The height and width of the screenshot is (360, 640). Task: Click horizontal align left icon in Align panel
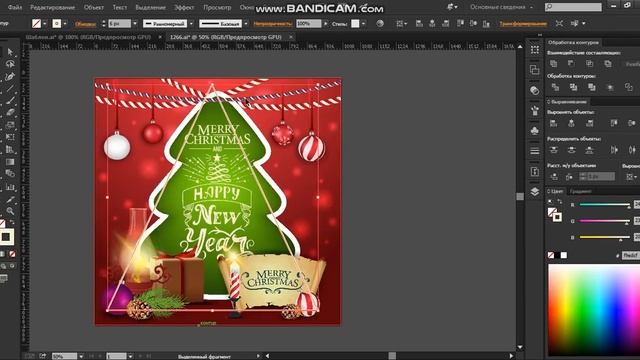(x=553, y=123)
